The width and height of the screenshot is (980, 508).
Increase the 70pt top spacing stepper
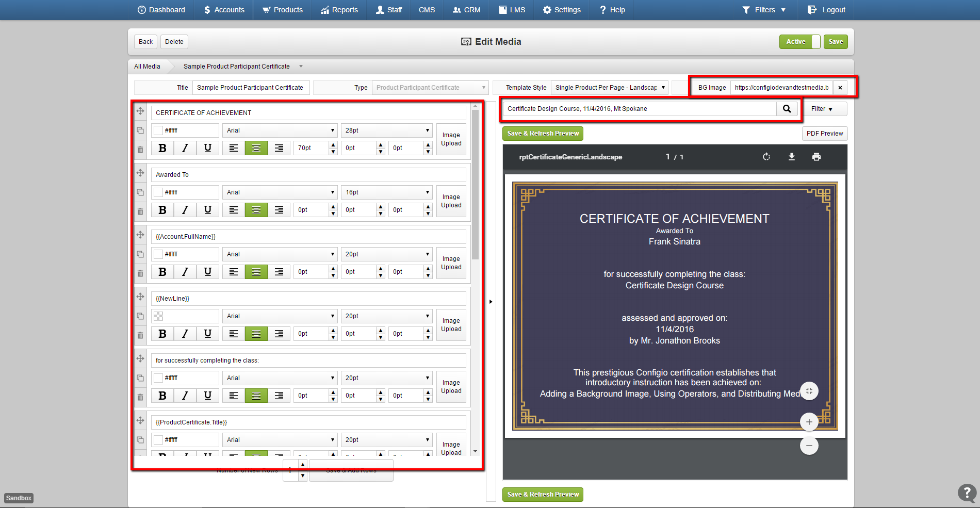(x=333, y=145)
